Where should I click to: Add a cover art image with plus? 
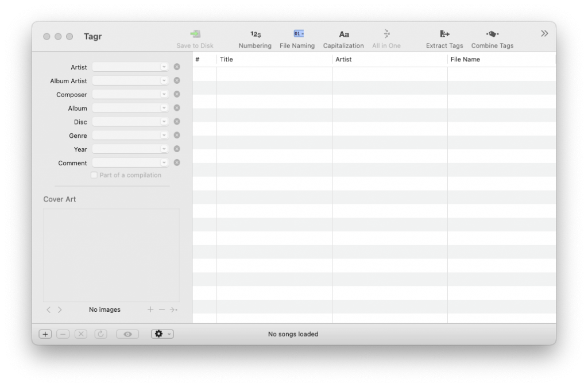pos(150,309)
